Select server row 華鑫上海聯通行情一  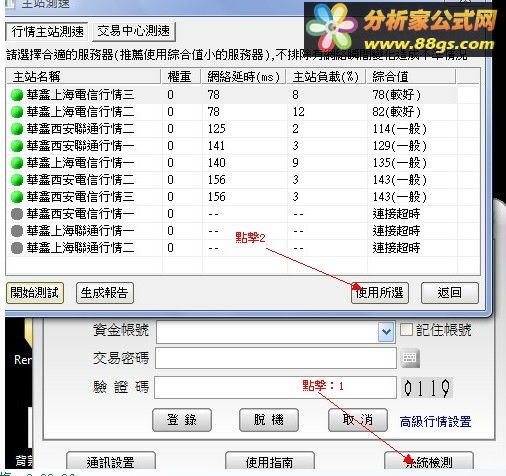(x=243, y=231)
